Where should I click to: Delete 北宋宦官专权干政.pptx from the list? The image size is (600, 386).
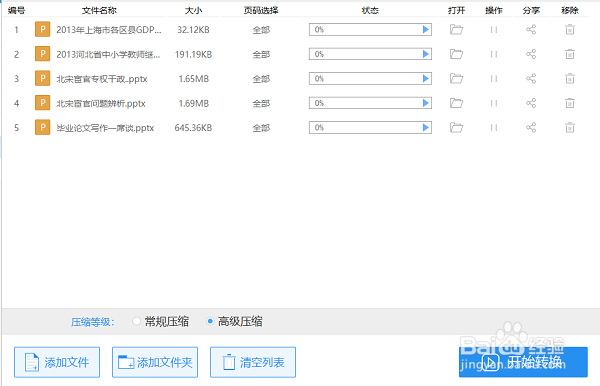pyautogui.click(x=570, y=78)
